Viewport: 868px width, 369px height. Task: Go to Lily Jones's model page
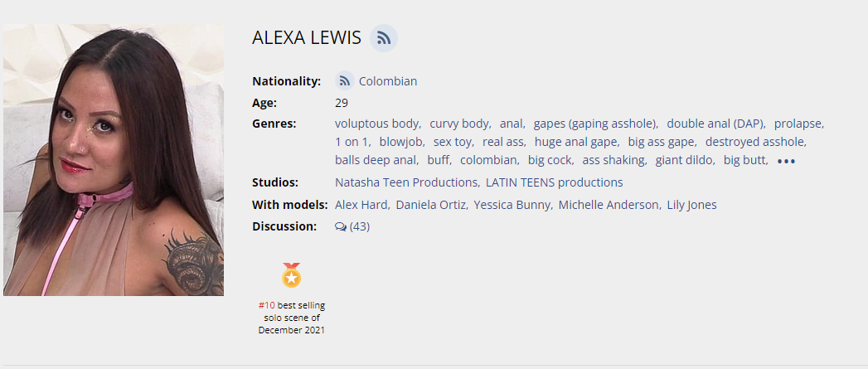pyautogui.click(x=691, y=205)
